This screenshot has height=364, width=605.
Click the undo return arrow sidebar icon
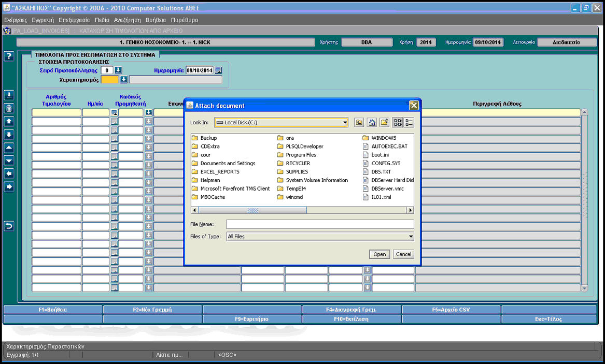pyautogui.click(x=9, y=226)
